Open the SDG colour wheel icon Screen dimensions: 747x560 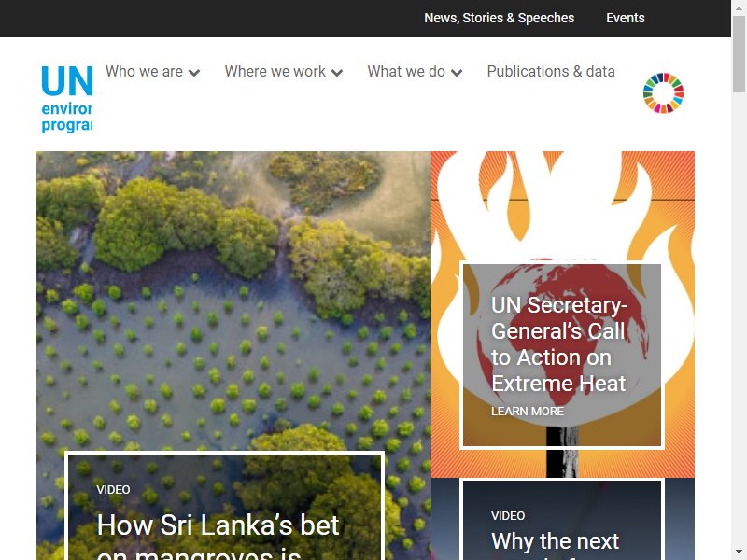point(663,92)
